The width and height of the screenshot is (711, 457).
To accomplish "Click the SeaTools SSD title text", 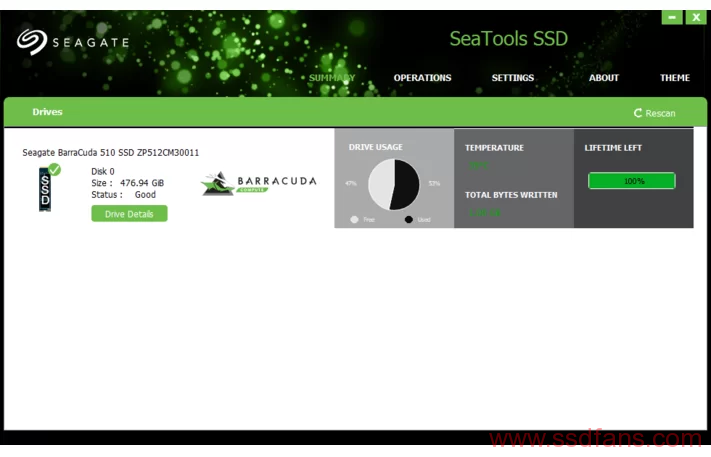I will (508, 39).
